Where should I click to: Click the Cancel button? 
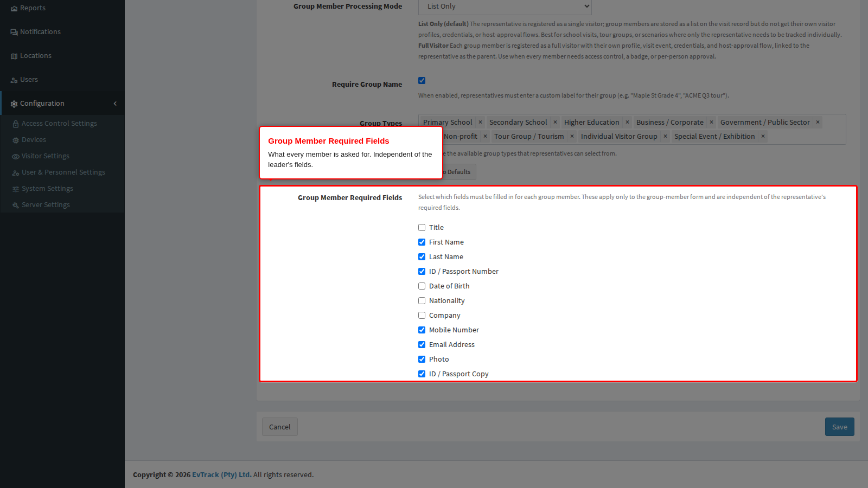coord(280,427)
